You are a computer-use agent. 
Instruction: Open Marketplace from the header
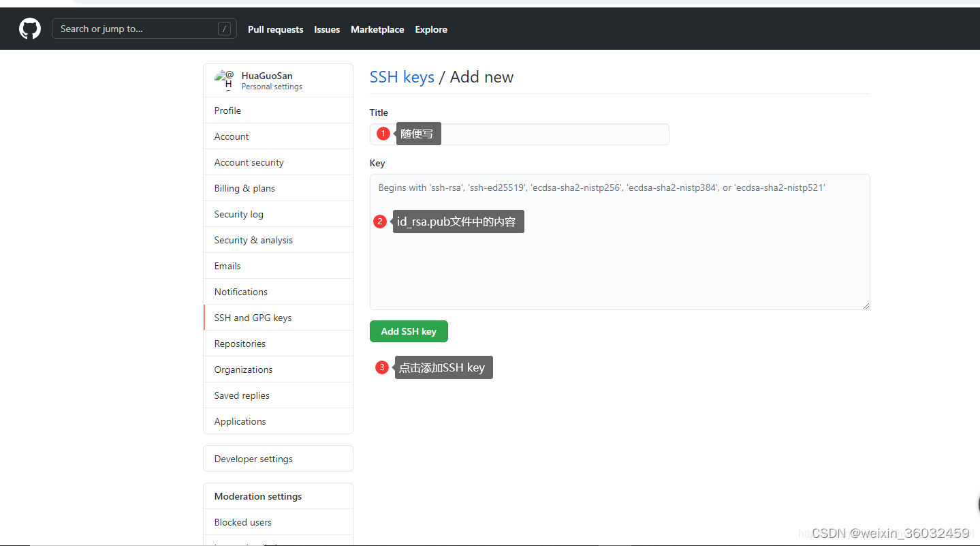[377, 29]
